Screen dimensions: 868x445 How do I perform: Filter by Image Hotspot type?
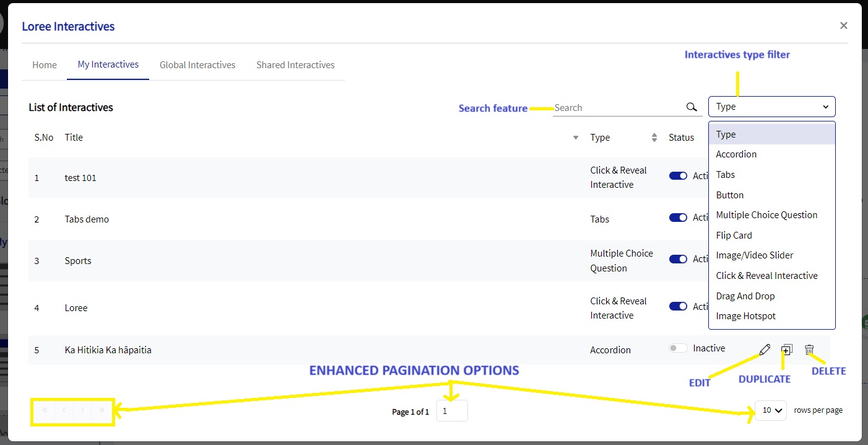[772, 316]
